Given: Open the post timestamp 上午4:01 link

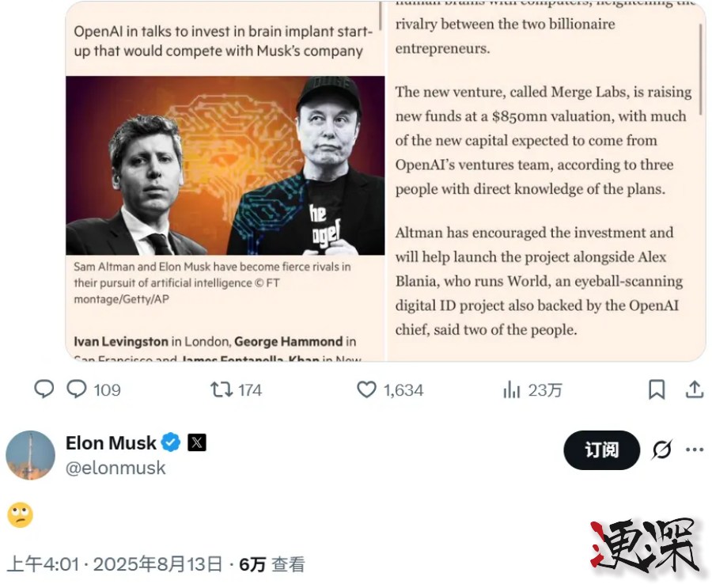Looking at the screenshot, I should point(44,563).
